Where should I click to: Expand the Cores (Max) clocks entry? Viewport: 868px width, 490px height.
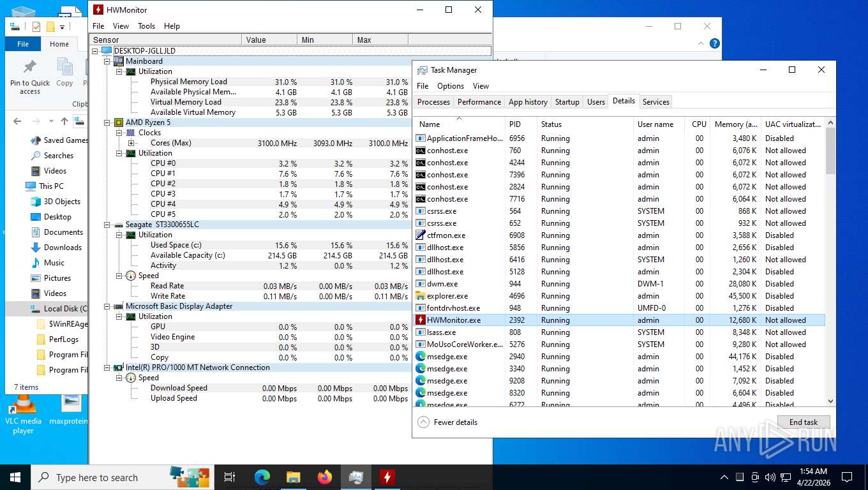click(131, 143)
